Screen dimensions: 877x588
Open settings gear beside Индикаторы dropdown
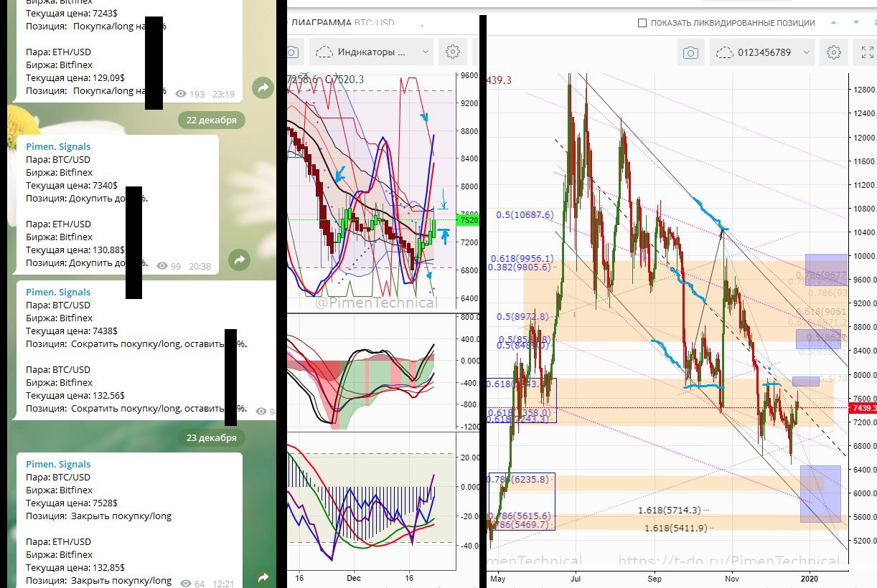point(452,52)
